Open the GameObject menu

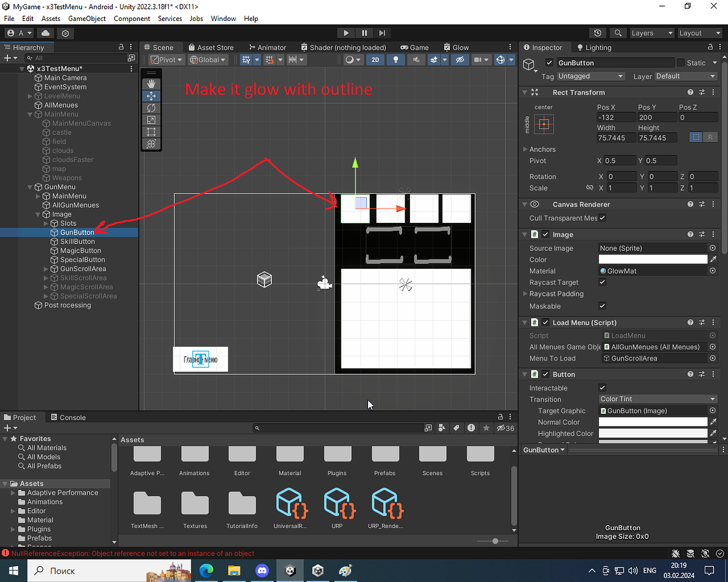(86, 18)
